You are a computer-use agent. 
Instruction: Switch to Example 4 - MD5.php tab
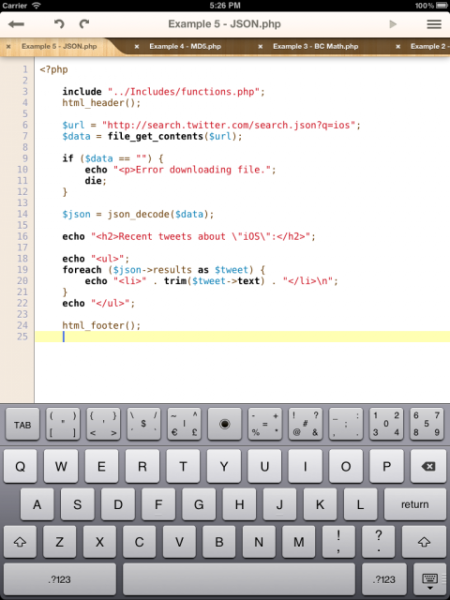click(x=185, y=46)
